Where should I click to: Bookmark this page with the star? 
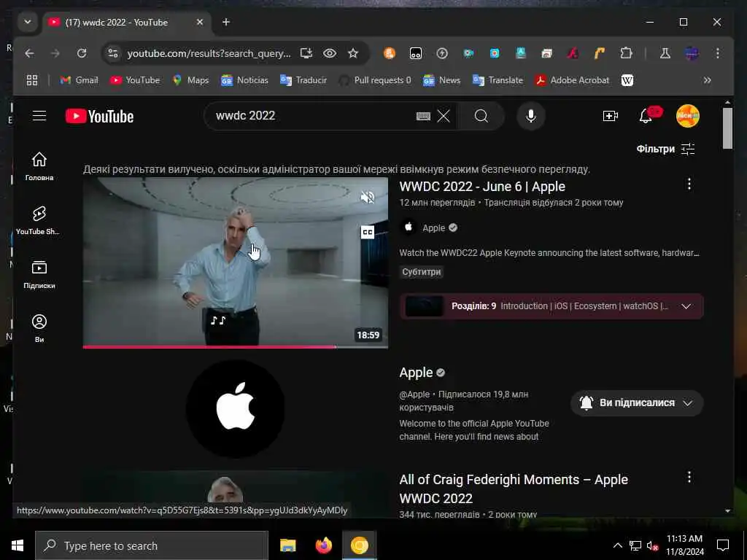(352, 53)
